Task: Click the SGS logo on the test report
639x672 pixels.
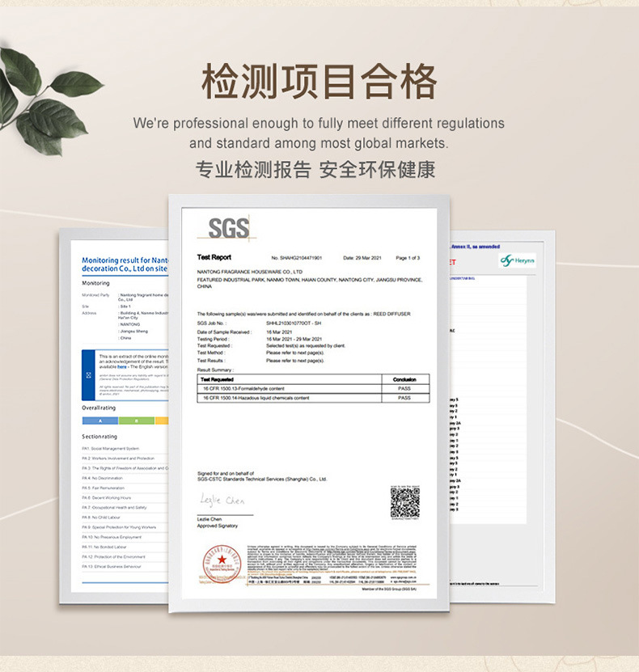Action: 227,227
